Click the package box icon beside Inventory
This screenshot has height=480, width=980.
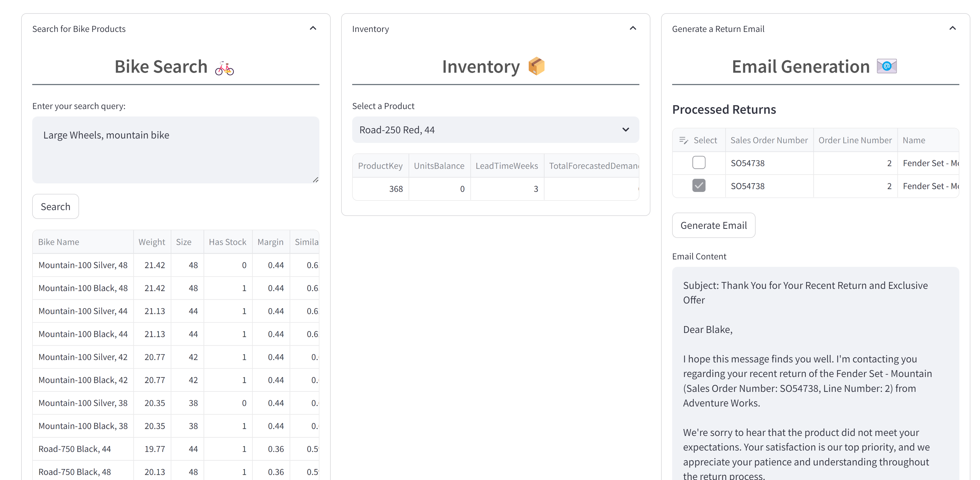pyautogui.click(x=536, y=67)
